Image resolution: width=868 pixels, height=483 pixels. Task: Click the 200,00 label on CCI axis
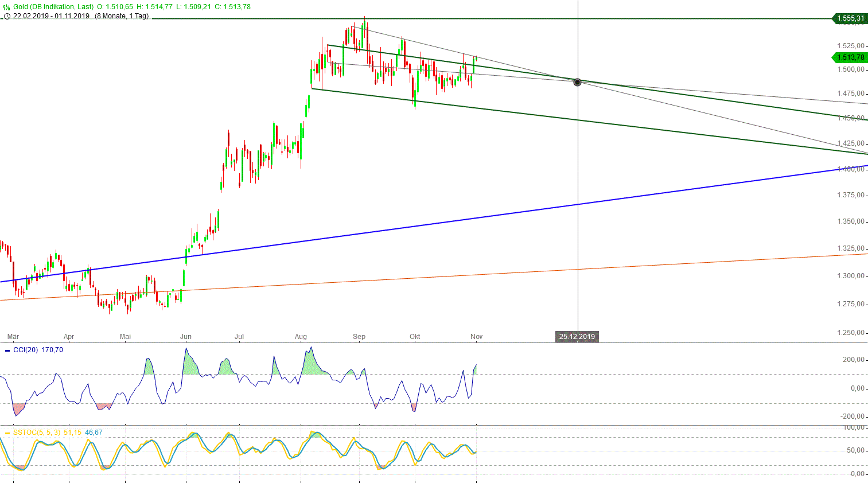tap(853, 360)
